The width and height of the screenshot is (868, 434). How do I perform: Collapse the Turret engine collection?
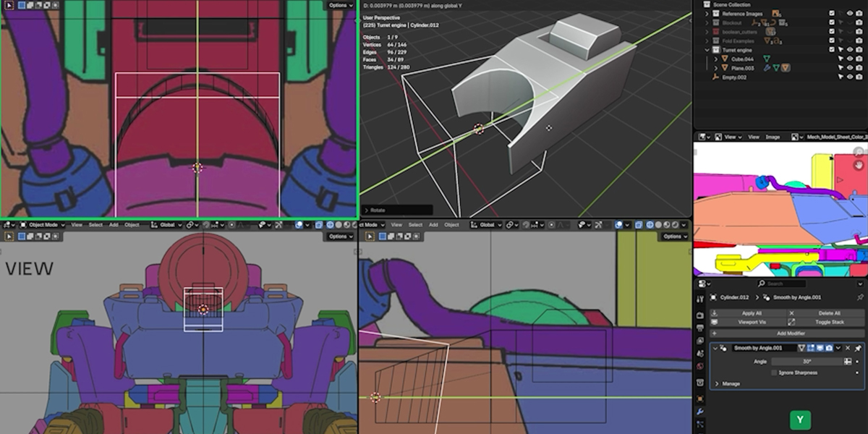click(707, 50)
